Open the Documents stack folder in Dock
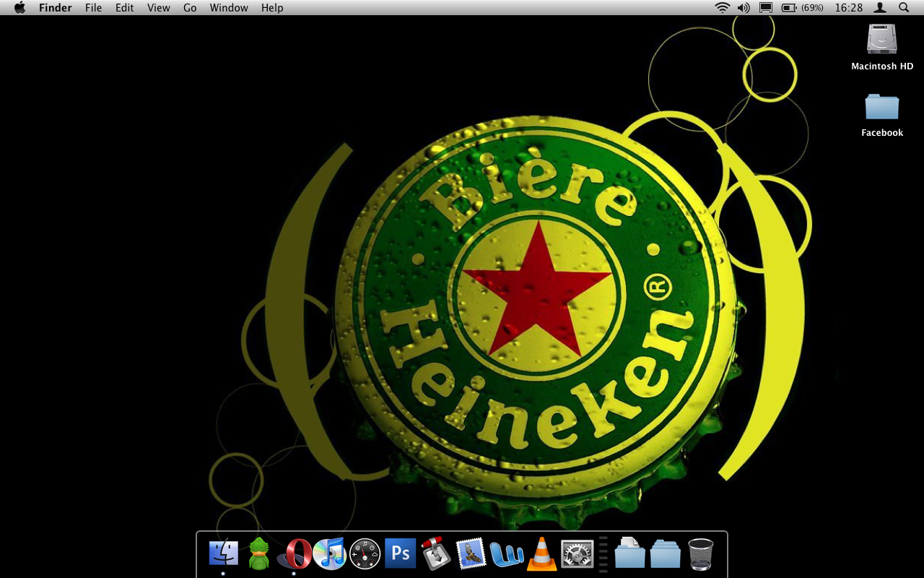The height and width of the screenshot is (578, 924). [629, 553]
